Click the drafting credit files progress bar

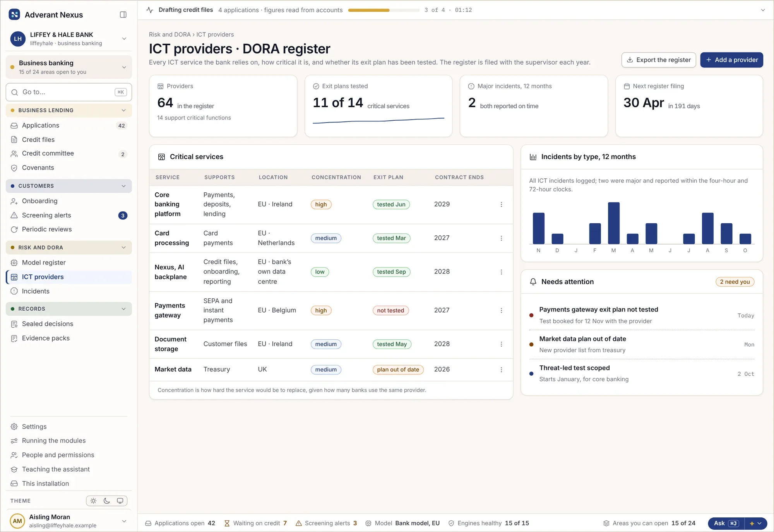coord(384,10)
